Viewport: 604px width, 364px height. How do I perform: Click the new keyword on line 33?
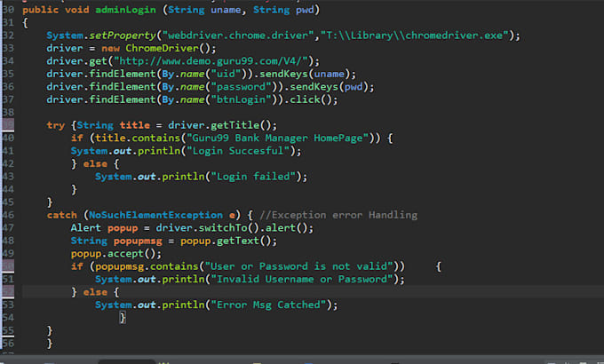coord(110,48)
